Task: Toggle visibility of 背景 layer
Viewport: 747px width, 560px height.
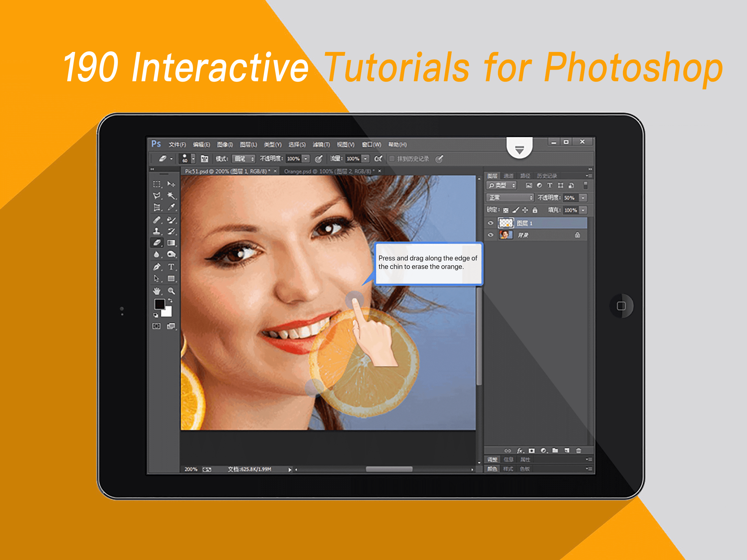Action: click(491, 235)
